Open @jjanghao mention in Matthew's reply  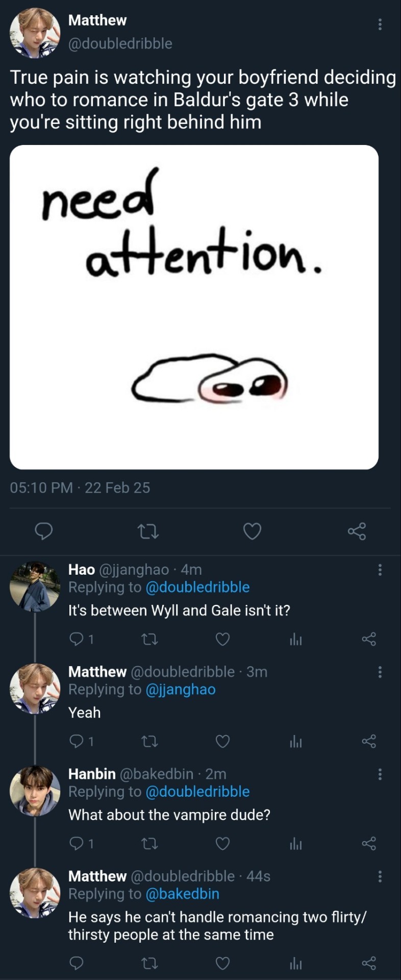tap(181, 690)
